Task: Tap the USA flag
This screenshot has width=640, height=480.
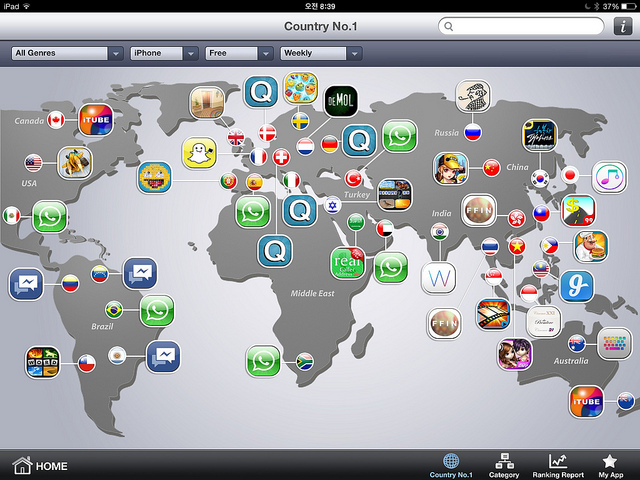Action: [x=33, y=163]
